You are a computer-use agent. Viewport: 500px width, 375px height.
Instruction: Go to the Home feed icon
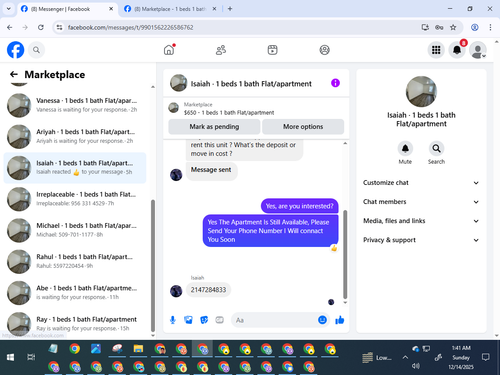coord(169,50)
